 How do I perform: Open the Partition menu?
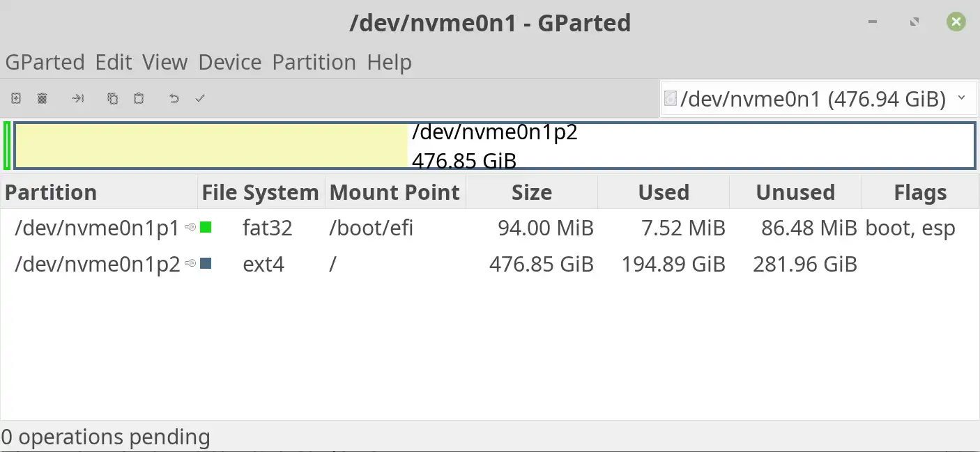pyautogui.click(x=314, y=63)
